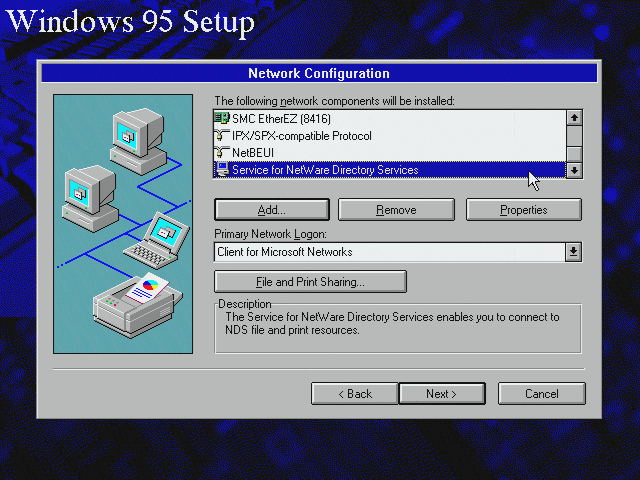The height and width of the screenshot is (480, 640).
Task: Select SMC EtherEZ (8416) in the list
Action: coord(389,118)
